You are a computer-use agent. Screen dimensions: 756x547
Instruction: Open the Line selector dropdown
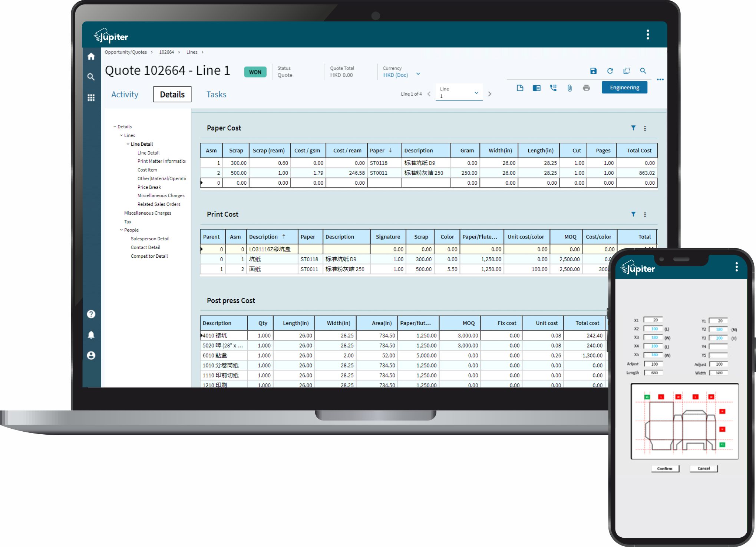click(477, 93)
